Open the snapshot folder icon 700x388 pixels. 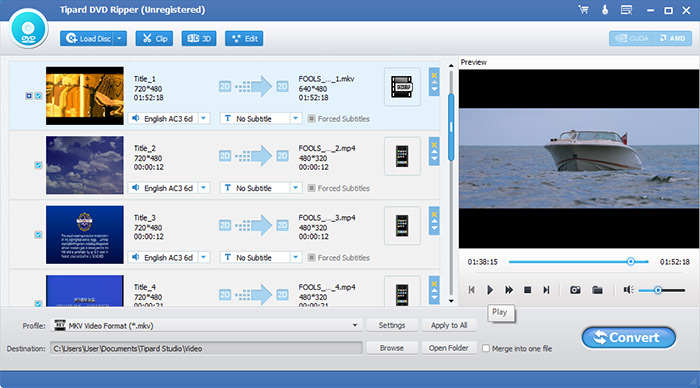(x=597, y=290)
